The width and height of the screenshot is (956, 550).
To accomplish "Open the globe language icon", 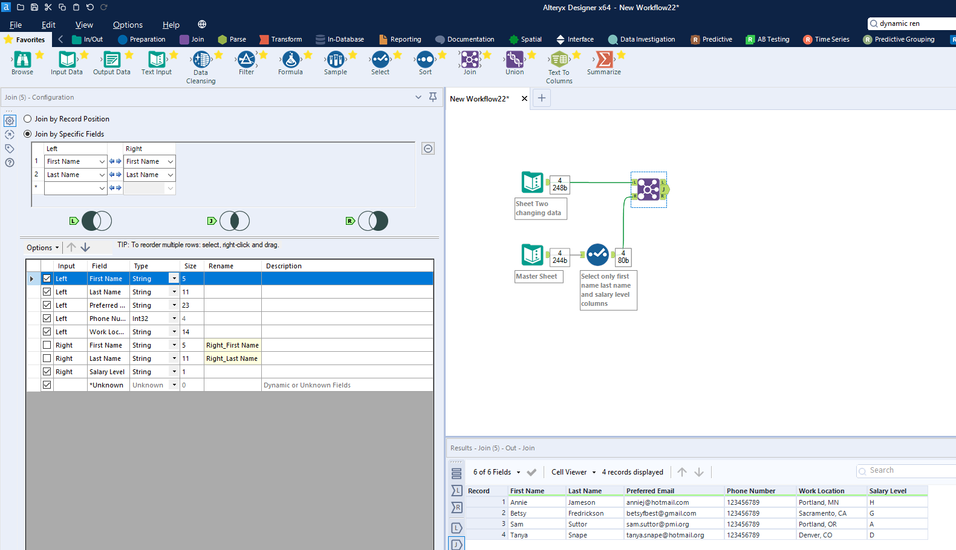I will coord(202,24).
